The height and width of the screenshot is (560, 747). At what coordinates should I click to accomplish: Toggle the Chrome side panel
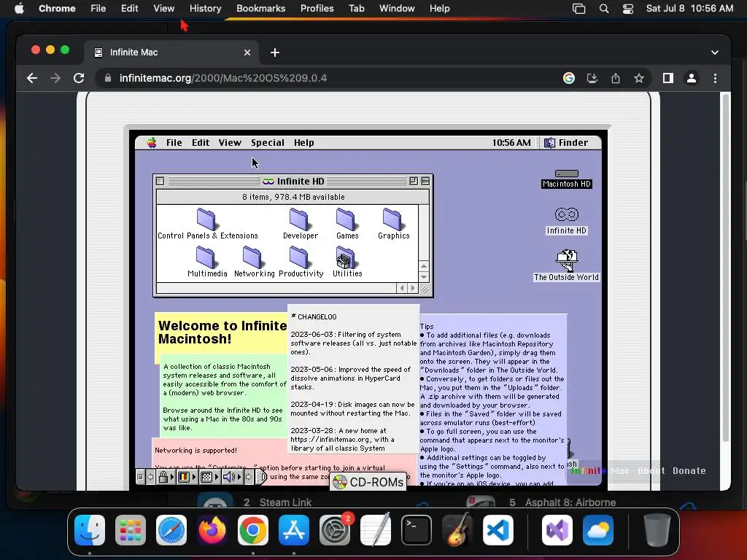(668, 78)
